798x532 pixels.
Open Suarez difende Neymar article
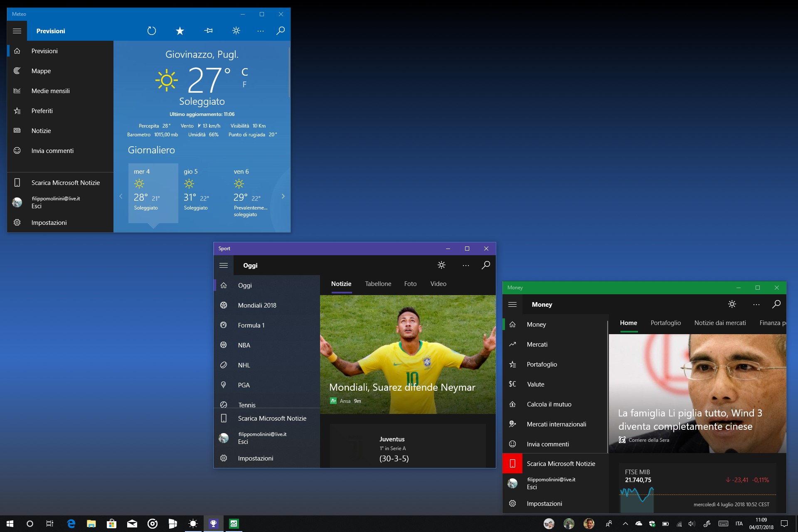[x=408, y=355]
